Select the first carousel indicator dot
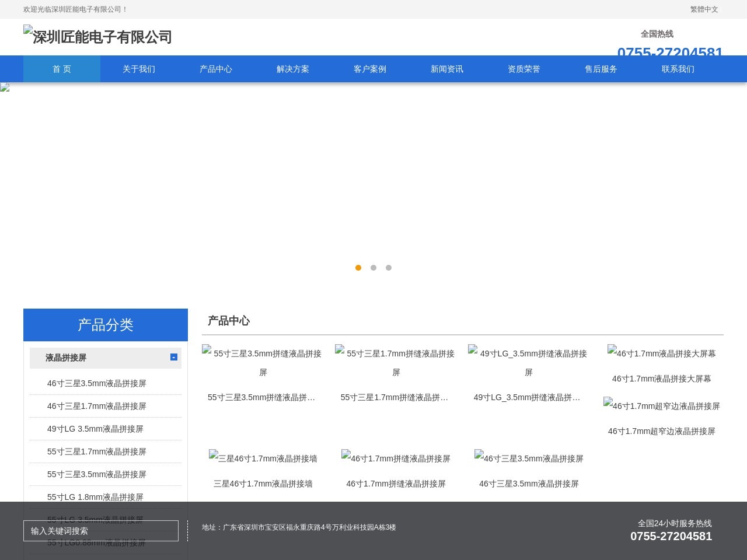747x560 pixels. pyautogui.click(x=358, y=268)
